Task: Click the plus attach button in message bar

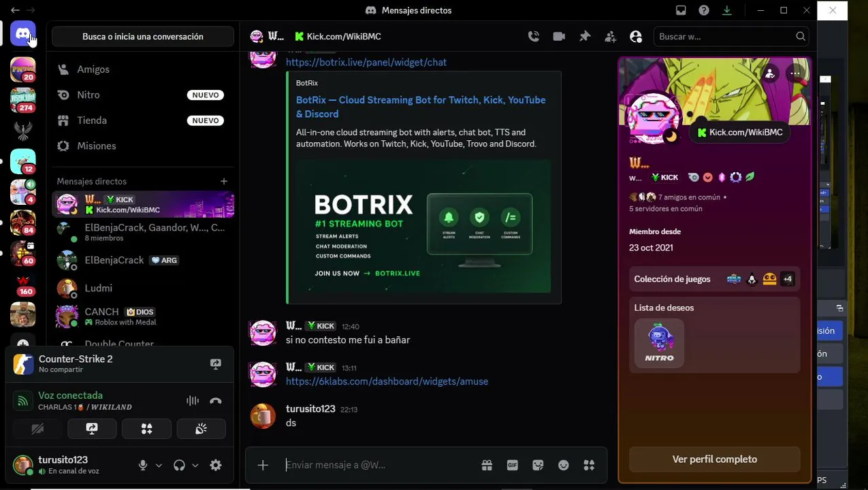Action: pyautogui.click(x=263, y=465)
